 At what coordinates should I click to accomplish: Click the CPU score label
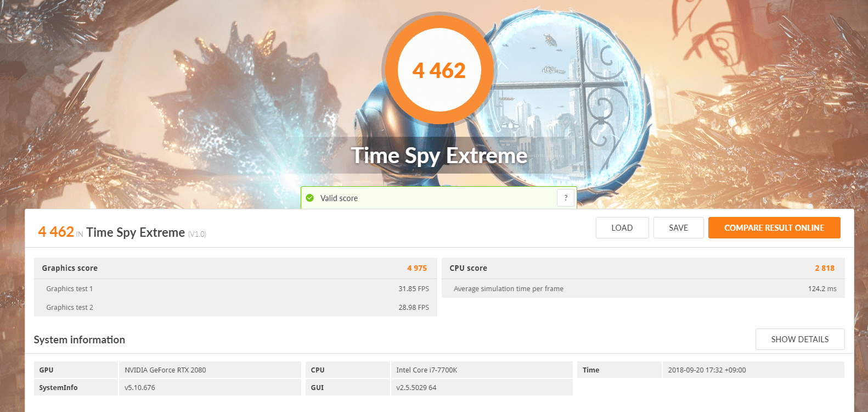[468, 268]
